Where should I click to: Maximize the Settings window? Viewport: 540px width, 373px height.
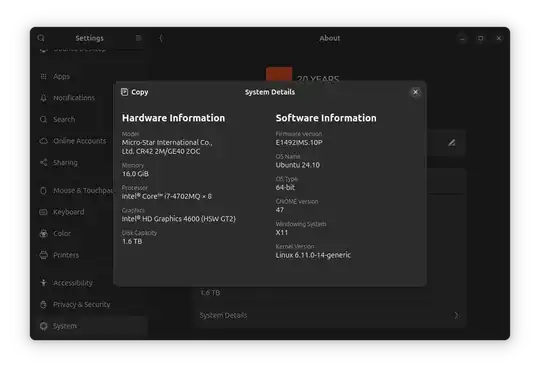480,38
